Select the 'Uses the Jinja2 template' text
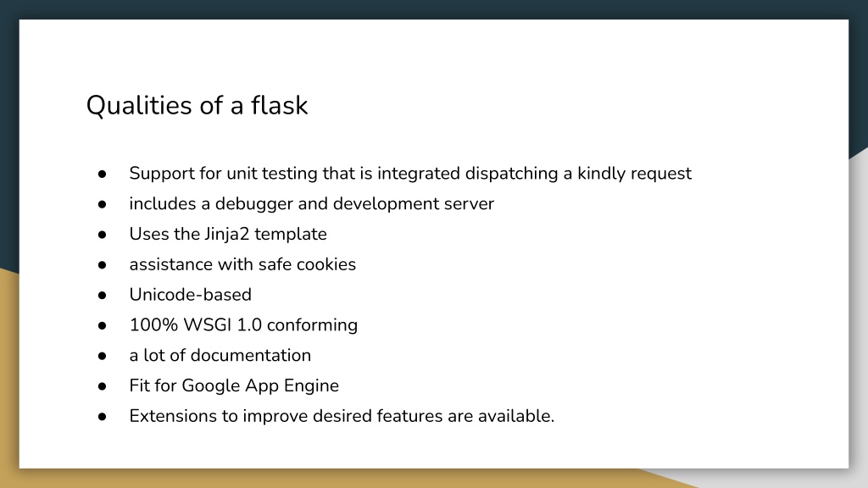The image size is (868, 488). coord(228,234)
